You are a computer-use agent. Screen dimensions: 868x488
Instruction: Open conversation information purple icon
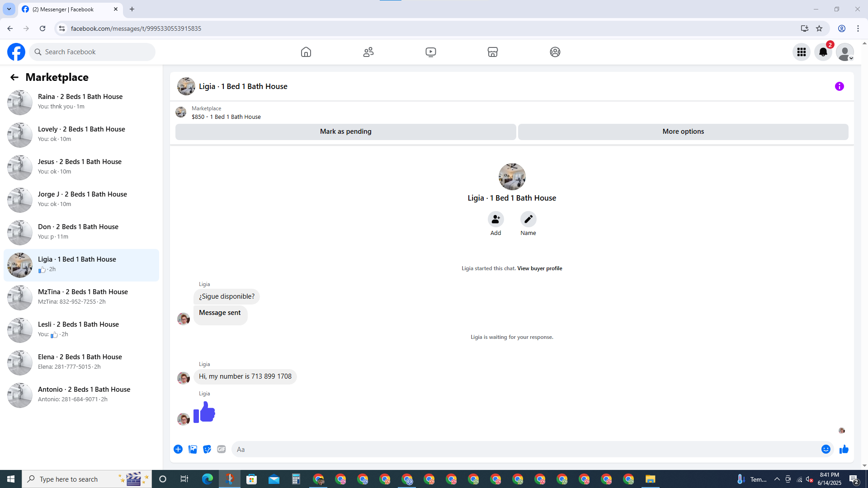pos(840,86)
